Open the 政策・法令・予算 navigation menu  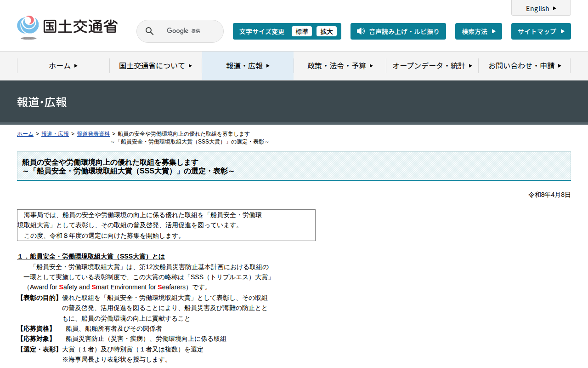[x=340, y=66]
